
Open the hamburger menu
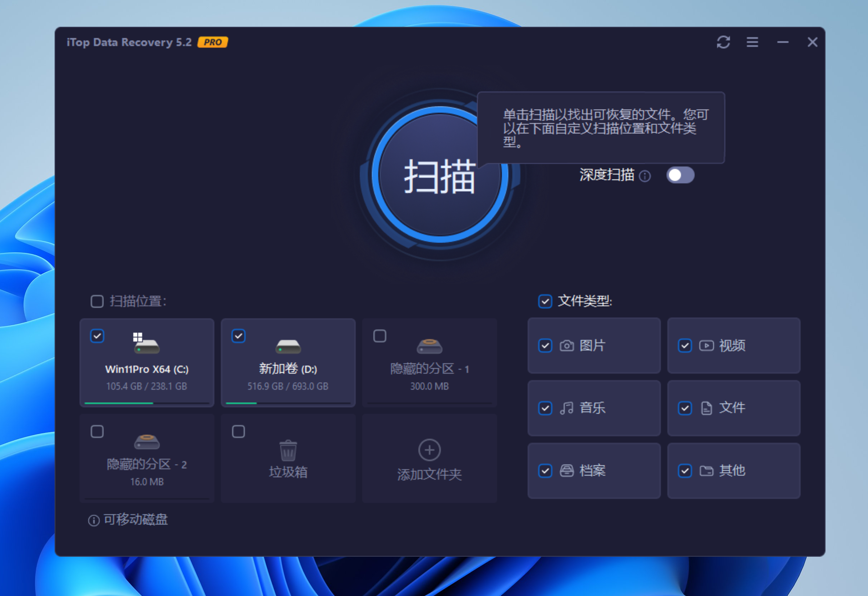pyautogui.click(x=752, y=42)
